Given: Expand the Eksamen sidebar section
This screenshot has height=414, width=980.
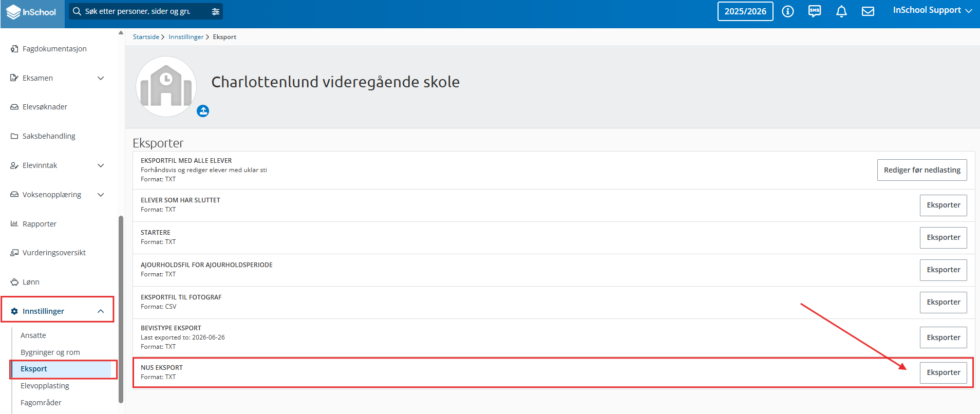Looking at the screenshot, I should coord(101,78).
